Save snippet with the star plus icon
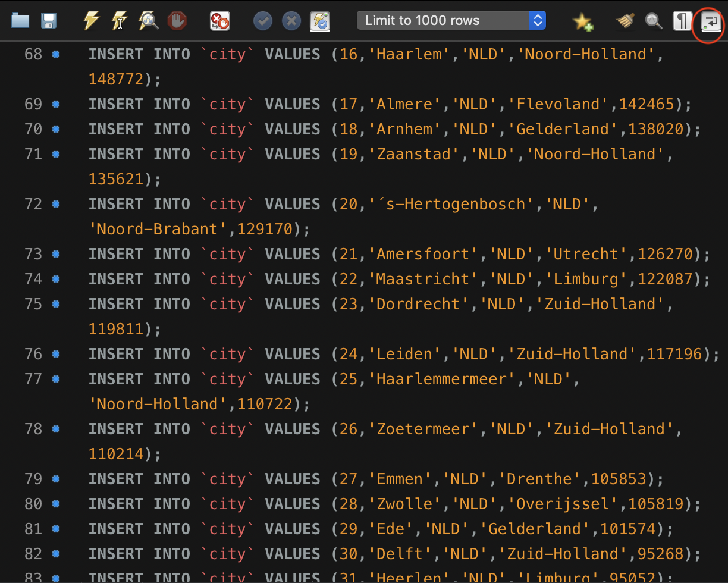 pos(582,22)
